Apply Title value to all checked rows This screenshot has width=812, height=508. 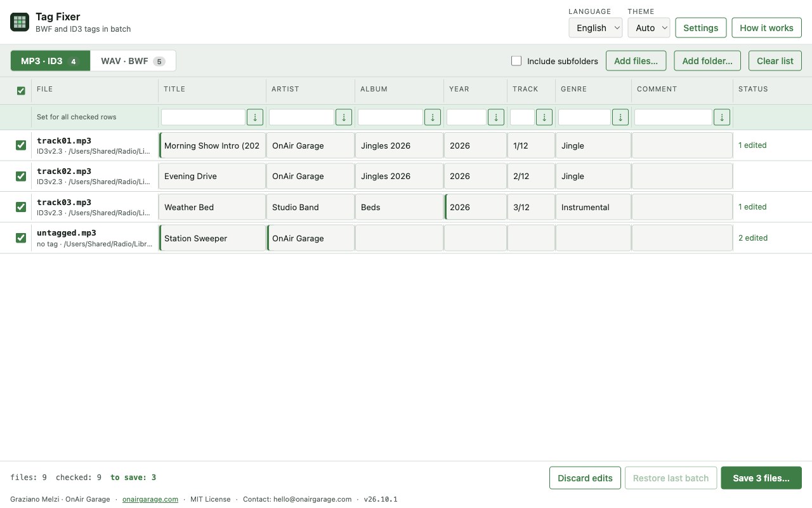(x=255, y=117)
